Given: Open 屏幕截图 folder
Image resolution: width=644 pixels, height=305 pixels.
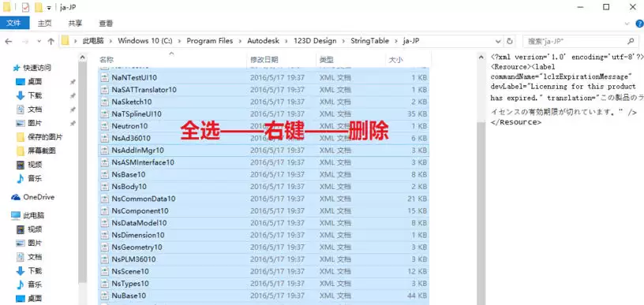Looking at the screenshot, I should pyautogui.click(x=42, y=151).
